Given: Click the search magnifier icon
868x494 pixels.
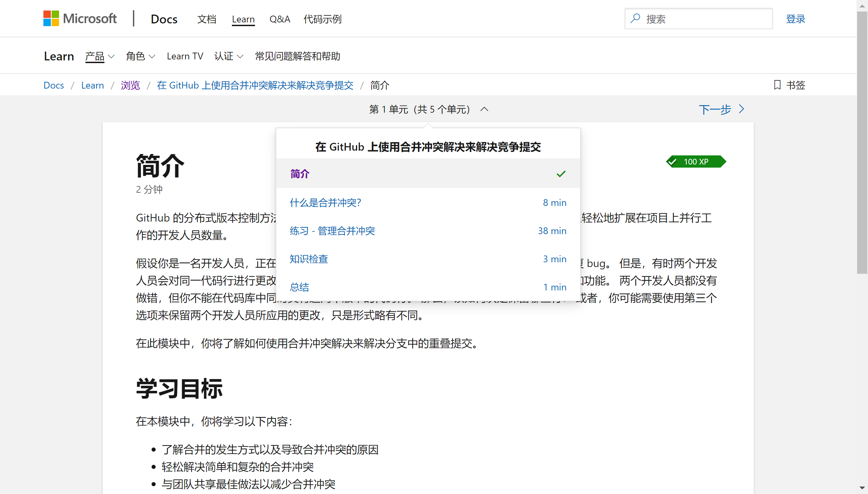Looking at the screenshot, I should [x=635, y=18].
